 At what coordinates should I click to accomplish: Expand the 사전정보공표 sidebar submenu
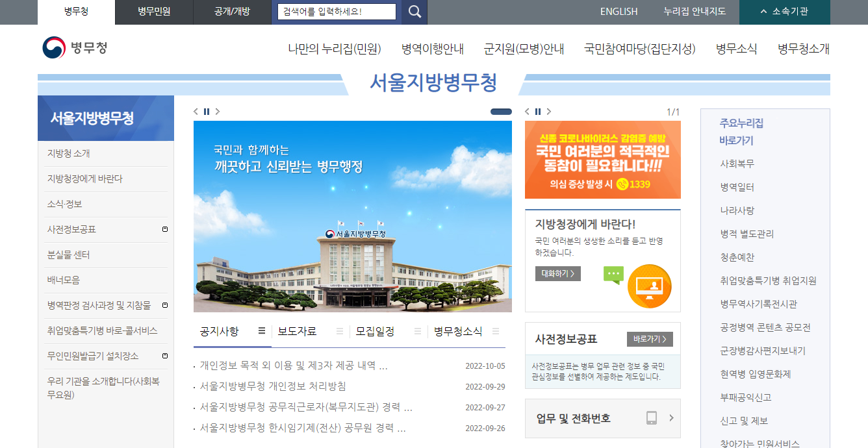[165, 229]
